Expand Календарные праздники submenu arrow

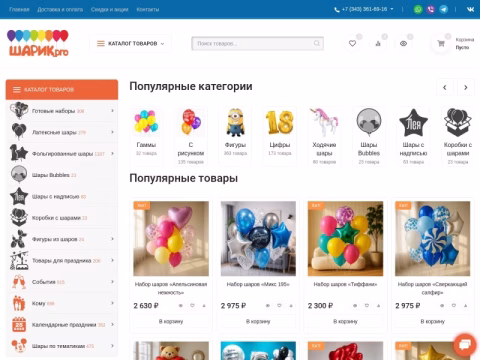coord(112,324)
